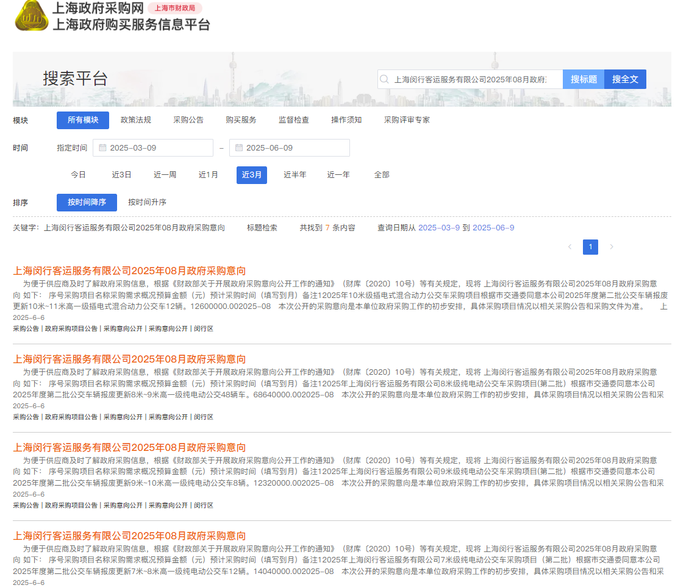Select the 今日 time filter
Screen dimensions: 700x588
(78, 175)
